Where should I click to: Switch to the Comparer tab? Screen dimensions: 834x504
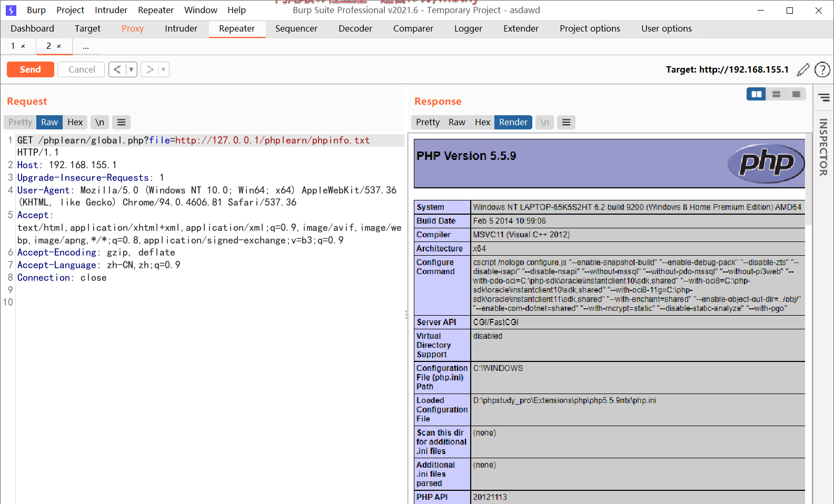(x=413, y=28)
